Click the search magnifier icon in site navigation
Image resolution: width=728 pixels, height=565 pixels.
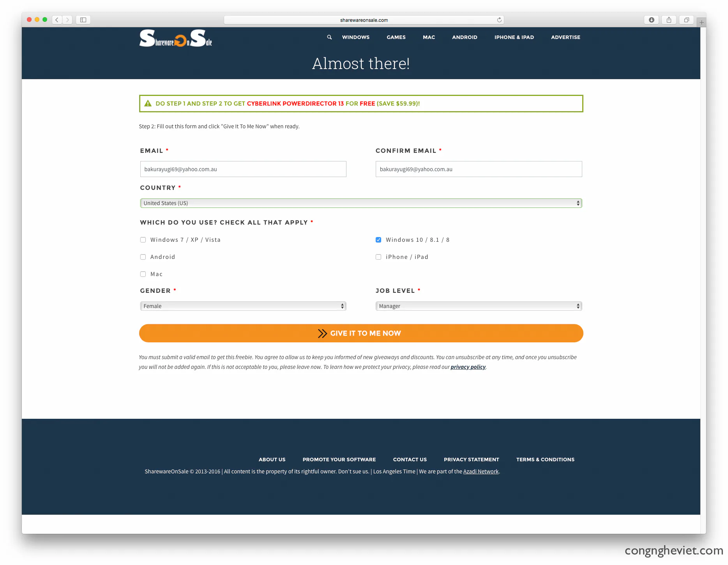[x=329, y=37]
